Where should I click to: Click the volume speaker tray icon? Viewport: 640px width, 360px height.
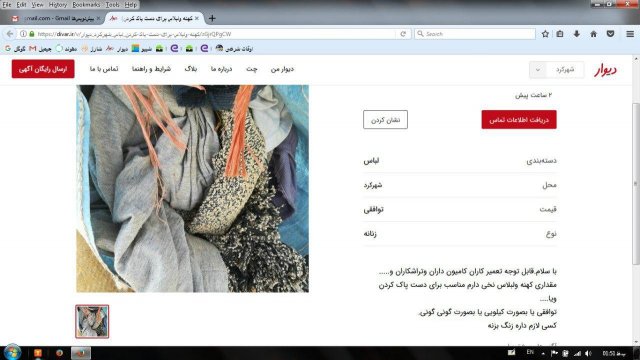(x=588, y=353)
